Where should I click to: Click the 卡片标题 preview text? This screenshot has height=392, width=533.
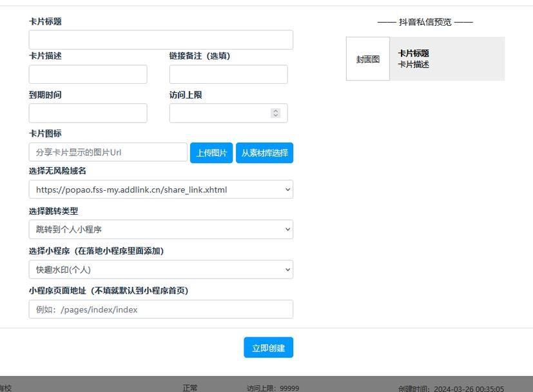(412, 54)
